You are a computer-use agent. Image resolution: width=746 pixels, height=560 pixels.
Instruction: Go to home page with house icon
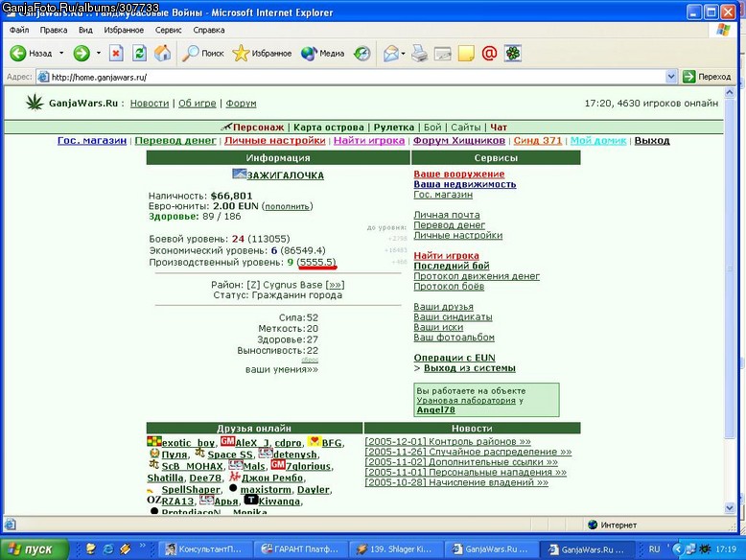[x=163, y=53]
